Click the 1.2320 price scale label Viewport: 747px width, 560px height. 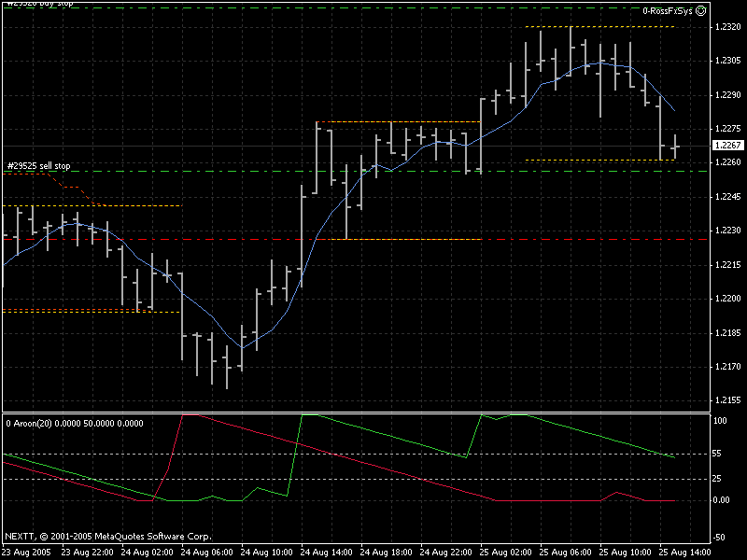click(x=726, y=27)
